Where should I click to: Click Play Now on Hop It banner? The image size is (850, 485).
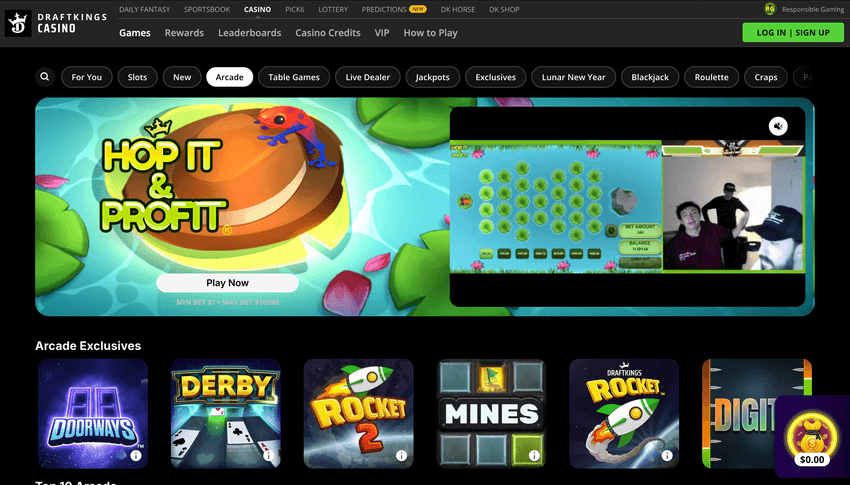[x=227, y=283]
